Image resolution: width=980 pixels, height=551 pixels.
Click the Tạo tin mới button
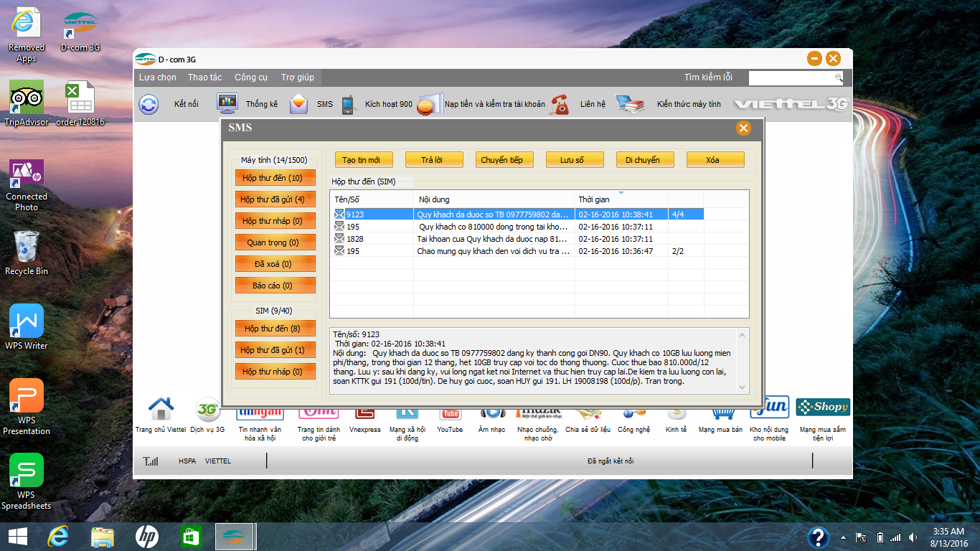(x=361, y=160)
